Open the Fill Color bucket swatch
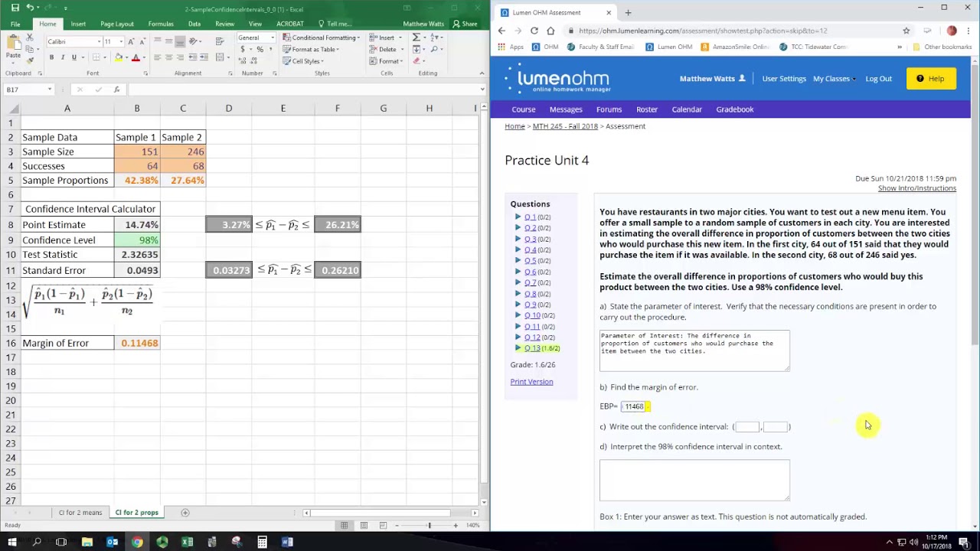 coord(118,57)
